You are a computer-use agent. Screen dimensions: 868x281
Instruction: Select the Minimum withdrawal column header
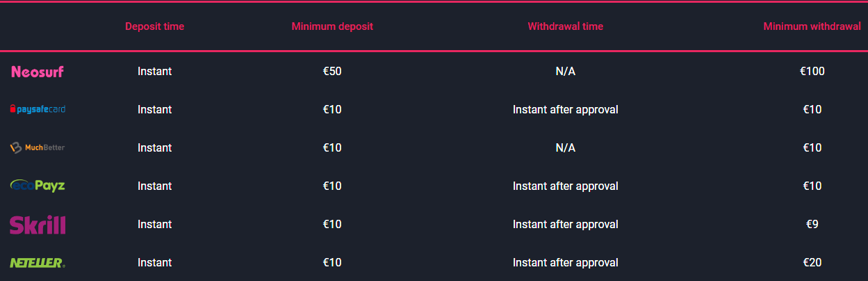pyautogui.click(x=812, y=26)
